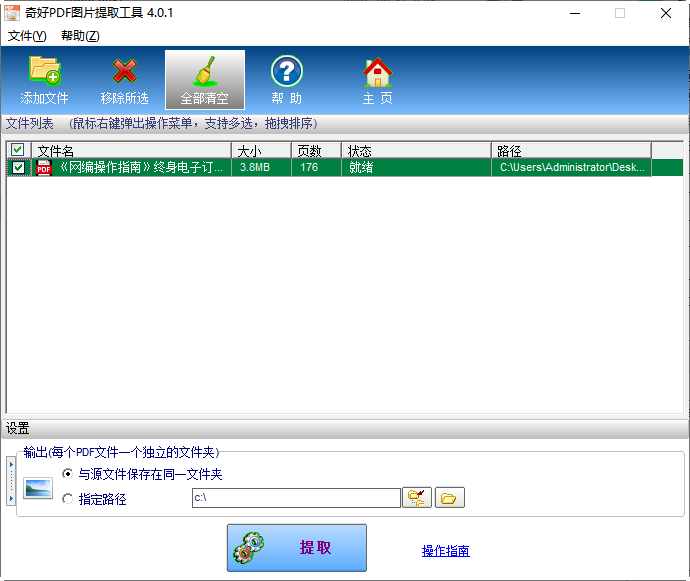690x581 pixels.
Task: Go to the Home page (主页) house icon
Action: coord(377,79)
